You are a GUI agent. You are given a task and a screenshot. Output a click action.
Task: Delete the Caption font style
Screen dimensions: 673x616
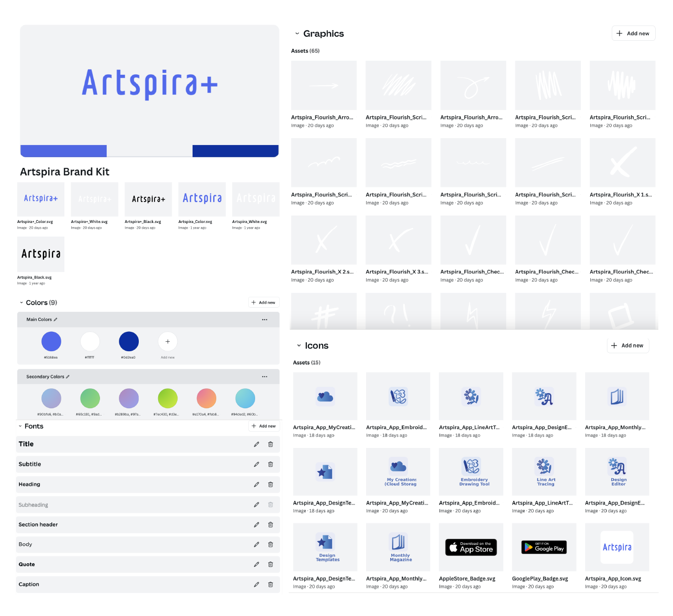tap(270, 585)
